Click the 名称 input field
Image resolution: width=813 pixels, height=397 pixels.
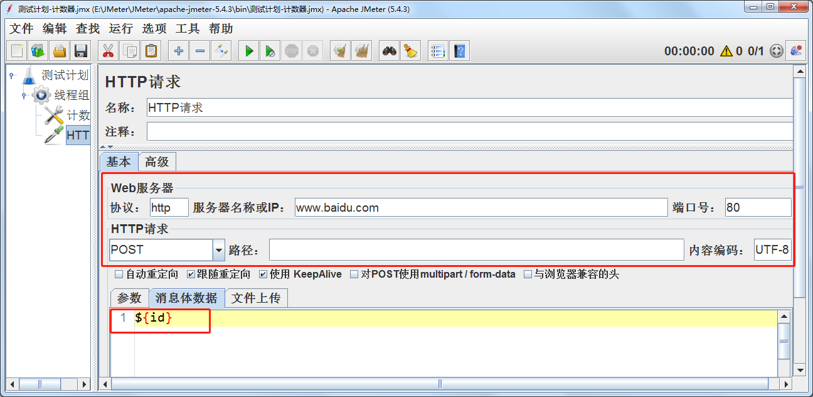pyautogui.click(x=470, y=108)
